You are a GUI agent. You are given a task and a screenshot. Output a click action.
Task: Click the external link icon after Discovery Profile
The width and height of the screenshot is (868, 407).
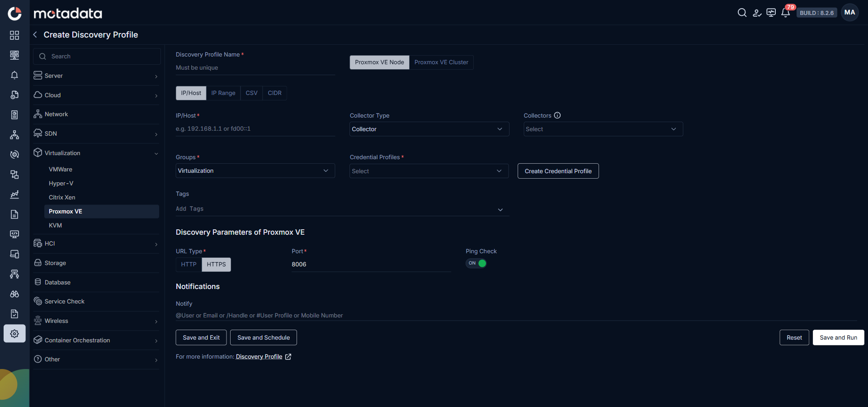[288, 357]
